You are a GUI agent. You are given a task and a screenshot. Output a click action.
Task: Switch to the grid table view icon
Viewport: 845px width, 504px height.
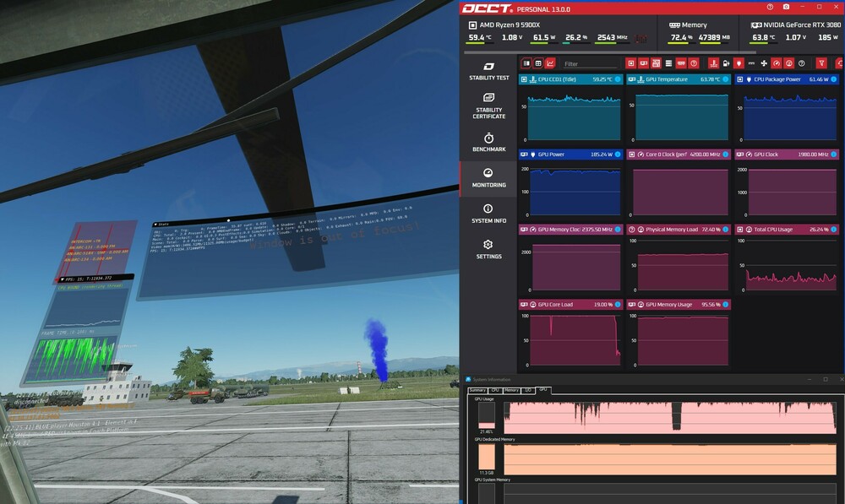point(537,63)
